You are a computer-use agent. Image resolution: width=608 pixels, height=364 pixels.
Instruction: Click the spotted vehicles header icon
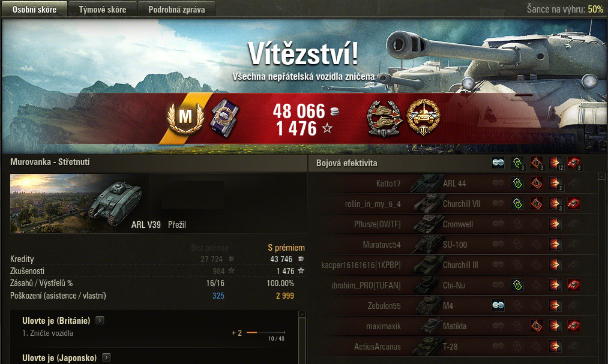point(498,163)
